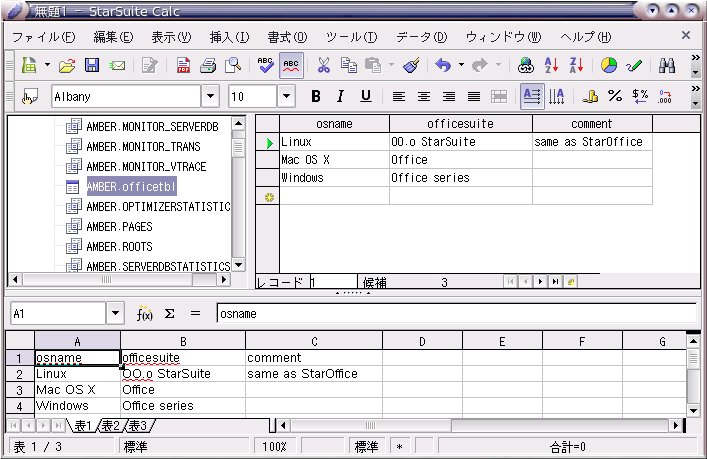Click the osname column header in data view
This screenshot has width=707, height=459.
pos(334,124)
